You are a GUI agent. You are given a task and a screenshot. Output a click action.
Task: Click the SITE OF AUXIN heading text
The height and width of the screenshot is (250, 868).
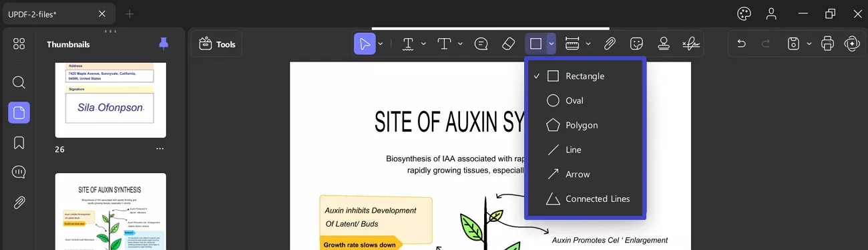(x=449, y=122)
